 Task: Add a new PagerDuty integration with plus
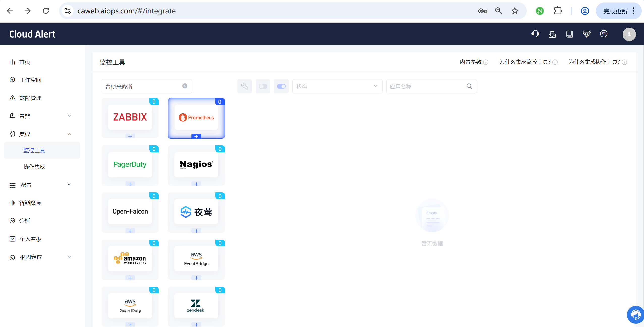tap(130, 184)
